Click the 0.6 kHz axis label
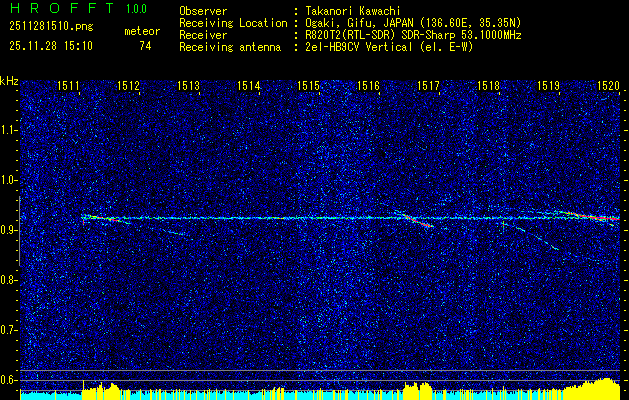The width and height of the screenshot is (629, 400). pos(8,380)
